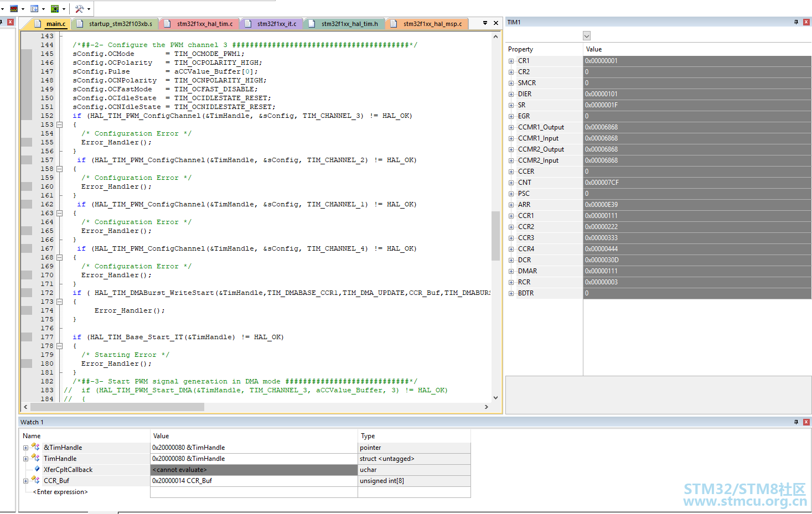This screenshot has height=514, width=812.
Task: Click the DMAR register row label
Action: (527, 271)
